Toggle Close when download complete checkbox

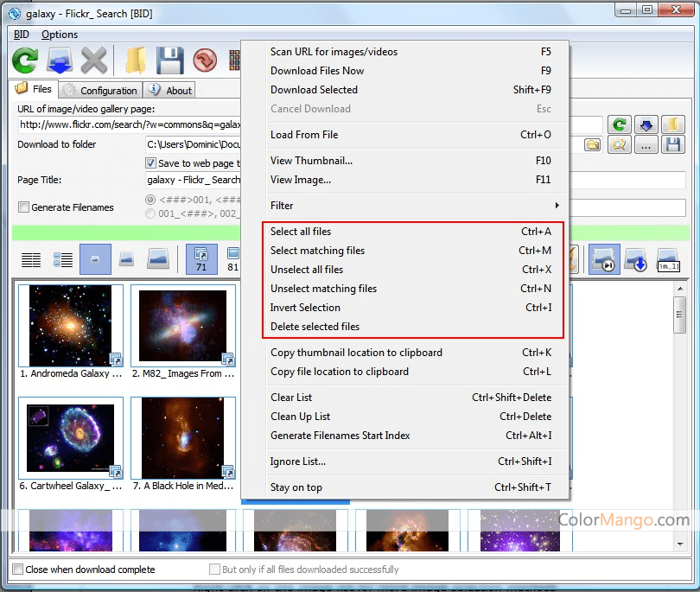[18, 570]
